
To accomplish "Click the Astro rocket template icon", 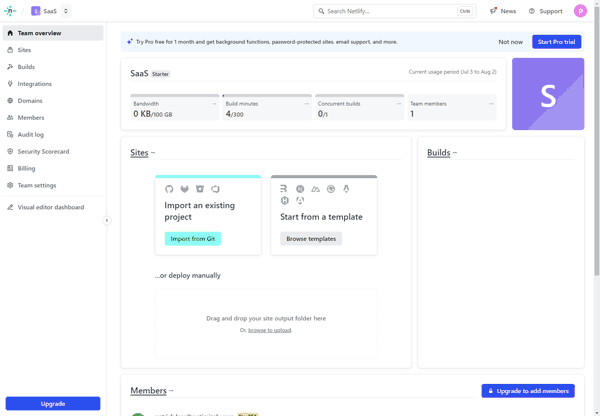I will (x=346, y=189).
